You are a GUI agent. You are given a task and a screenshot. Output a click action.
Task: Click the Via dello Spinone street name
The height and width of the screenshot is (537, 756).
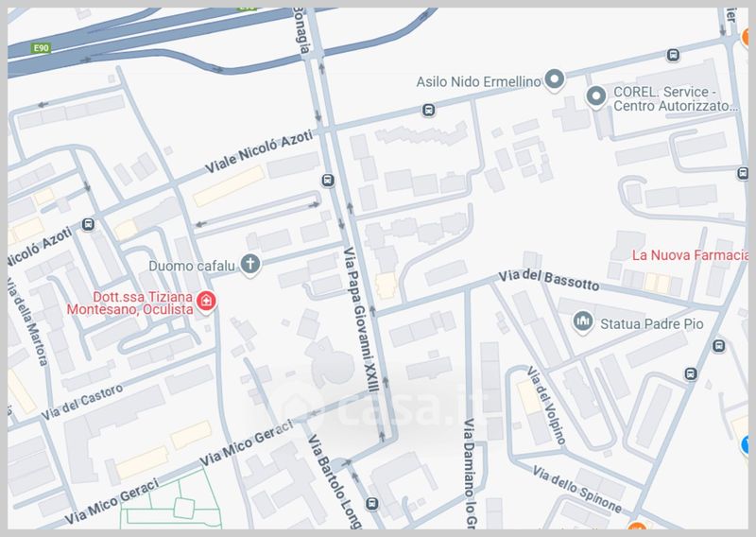point(577,489)
